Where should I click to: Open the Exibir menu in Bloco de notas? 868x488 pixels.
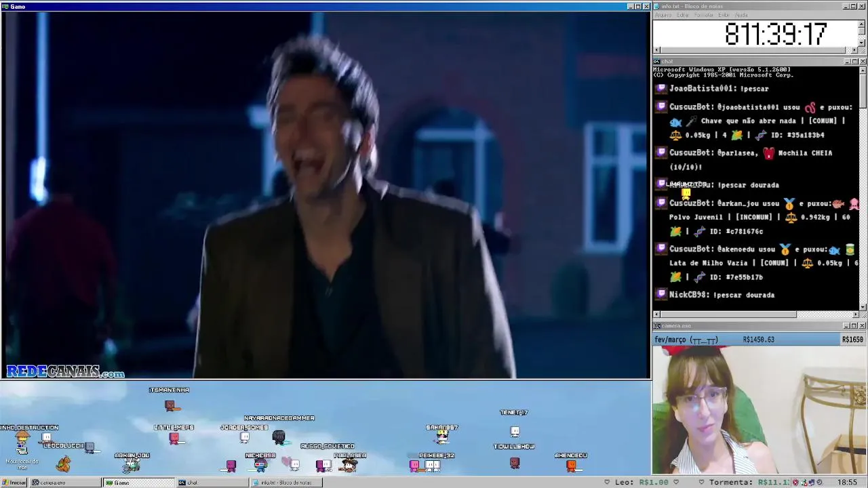724,15
